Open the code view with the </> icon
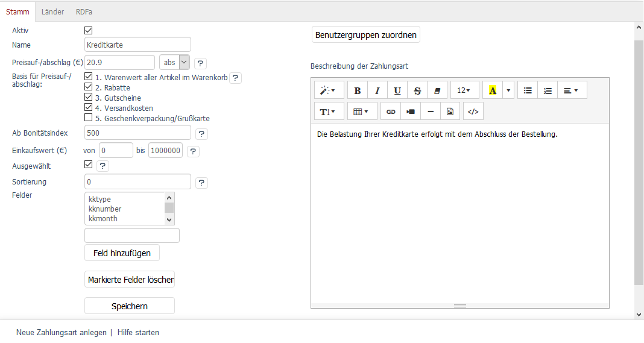644x343 pixels. pyautogui.click(x=473, y=112)
